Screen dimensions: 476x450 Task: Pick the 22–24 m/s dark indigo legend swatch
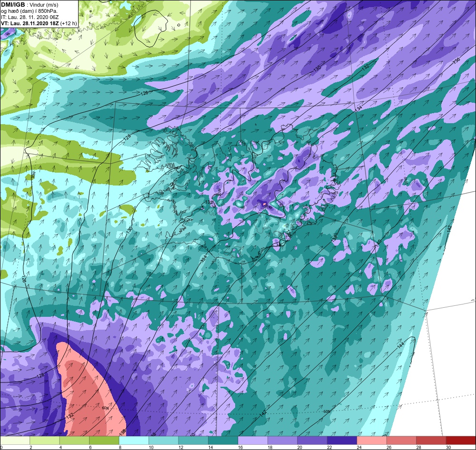(342, 440)
